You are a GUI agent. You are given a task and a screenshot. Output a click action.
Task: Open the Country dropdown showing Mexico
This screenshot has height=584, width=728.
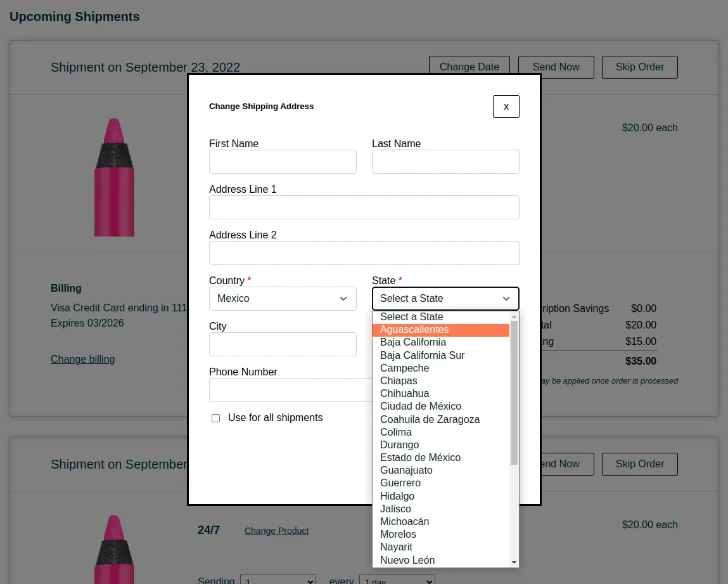click(x=283, y=298)
